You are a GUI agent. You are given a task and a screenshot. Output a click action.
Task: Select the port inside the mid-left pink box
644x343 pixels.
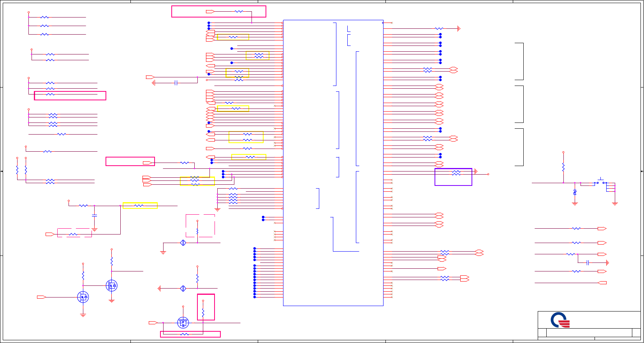[x=147, y=163]
